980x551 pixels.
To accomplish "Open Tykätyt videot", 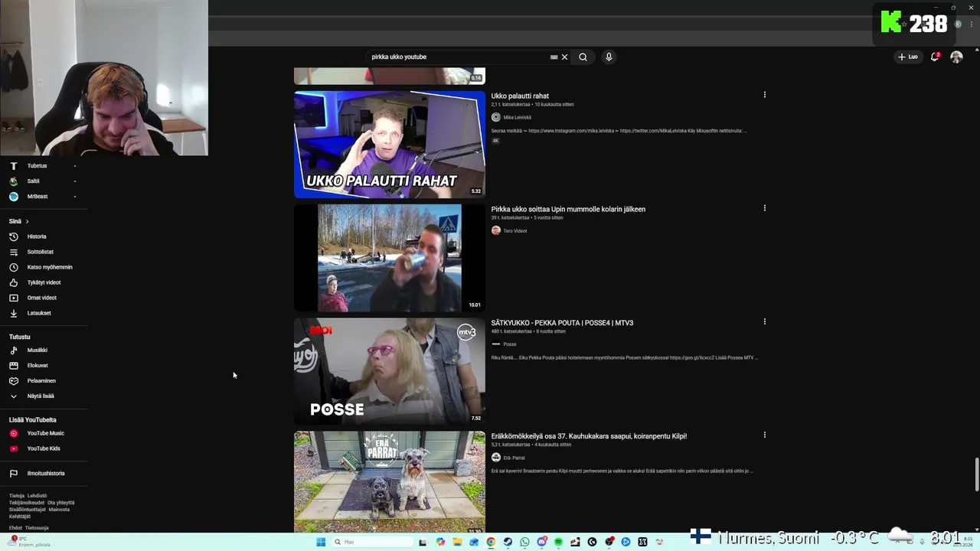I will tap(44, 282).
